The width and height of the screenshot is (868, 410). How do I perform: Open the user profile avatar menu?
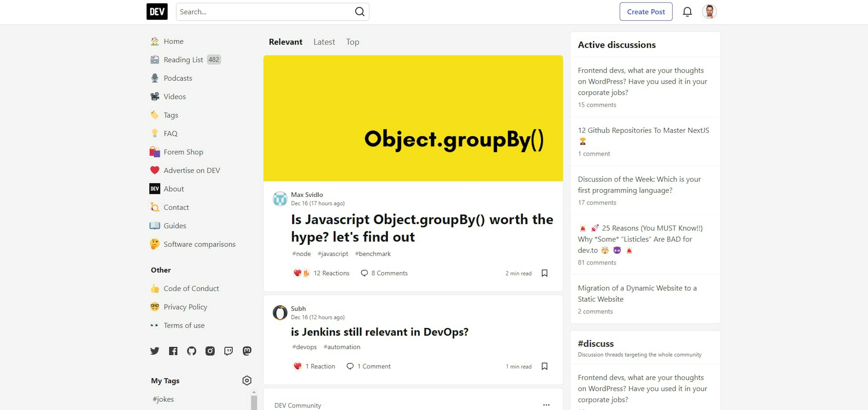pyautogui.click(x=709, y=12)
